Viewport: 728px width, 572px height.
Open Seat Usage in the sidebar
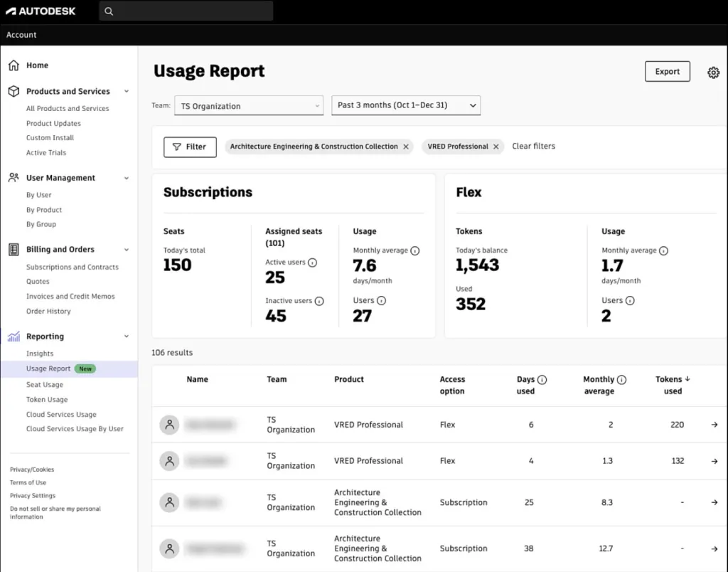click(45, 385)
